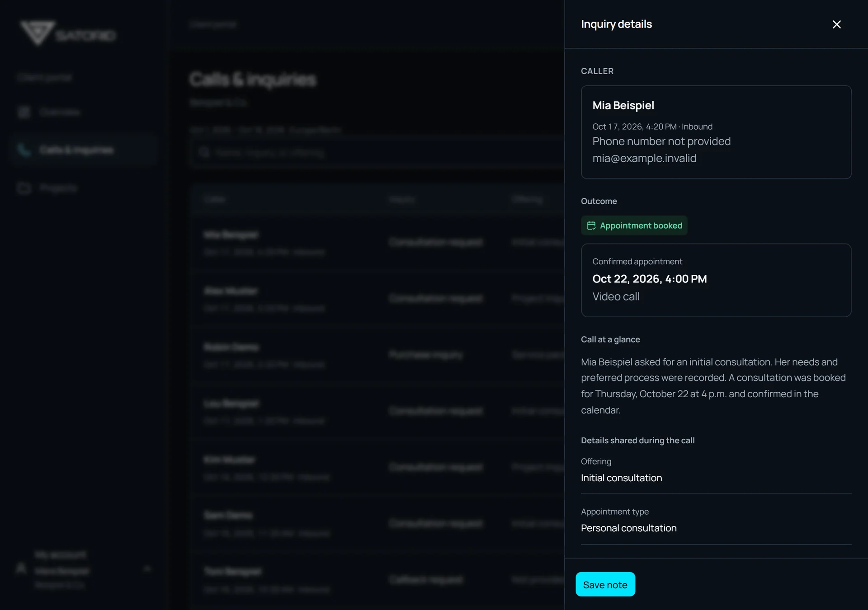The width and height of the screenshot is (868, 610).
Task: Click the 'Video call' appointment mode
Action: click(x=616, y=296)
